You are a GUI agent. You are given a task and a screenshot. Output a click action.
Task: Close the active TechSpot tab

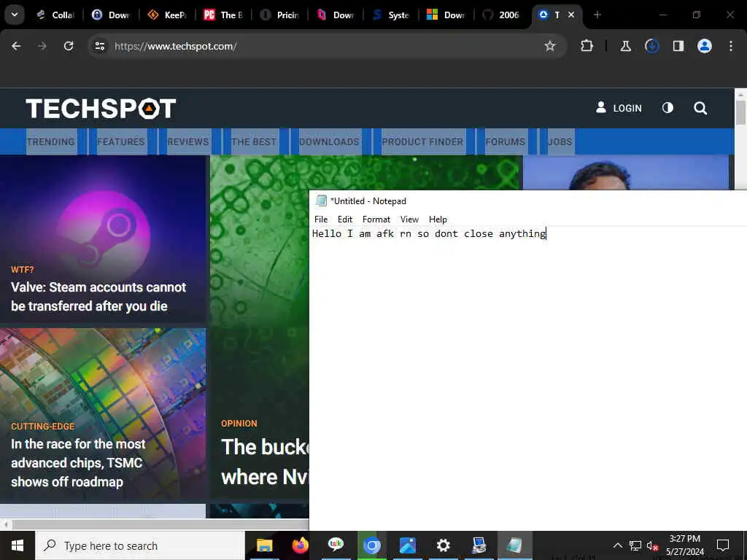(571, 15)
